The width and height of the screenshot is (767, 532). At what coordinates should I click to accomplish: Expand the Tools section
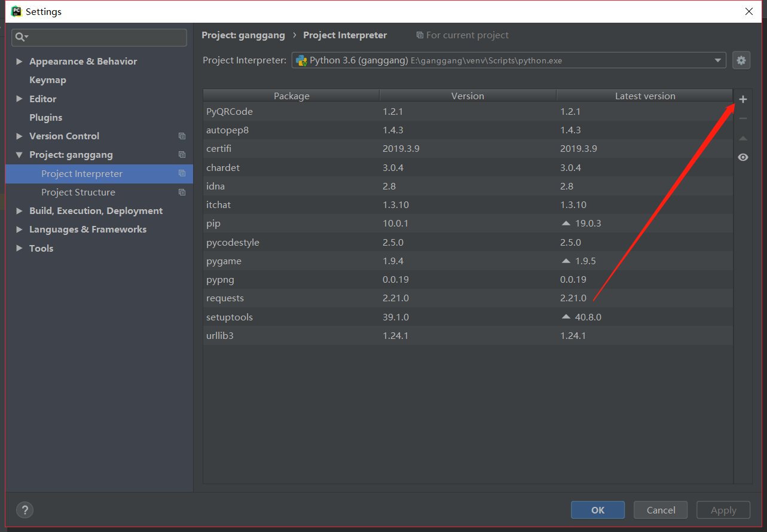tap(19, 248)
